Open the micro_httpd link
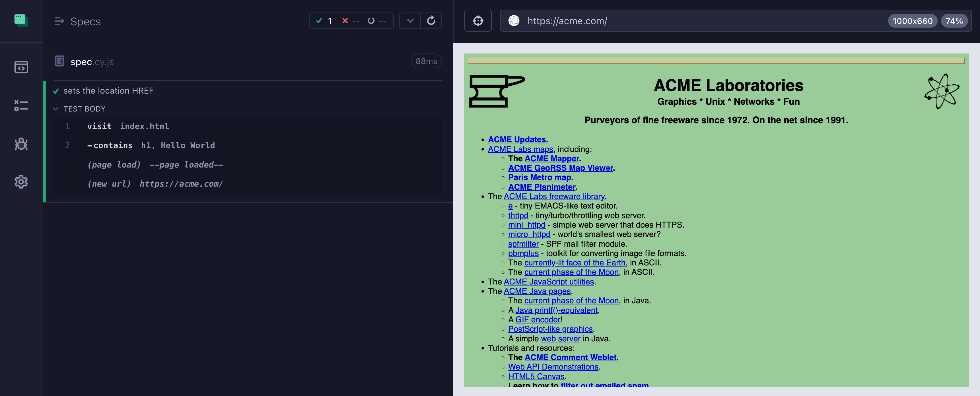 pyautogui.click(x=529, y=234)
